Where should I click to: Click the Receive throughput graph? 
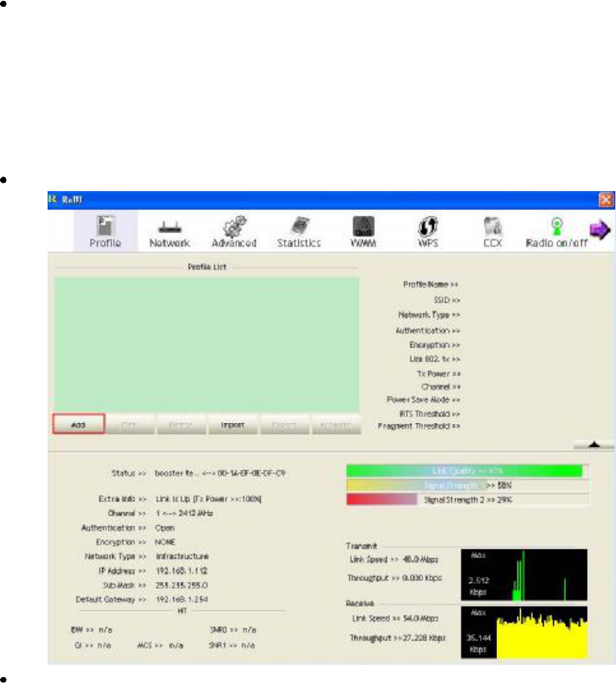524,632
